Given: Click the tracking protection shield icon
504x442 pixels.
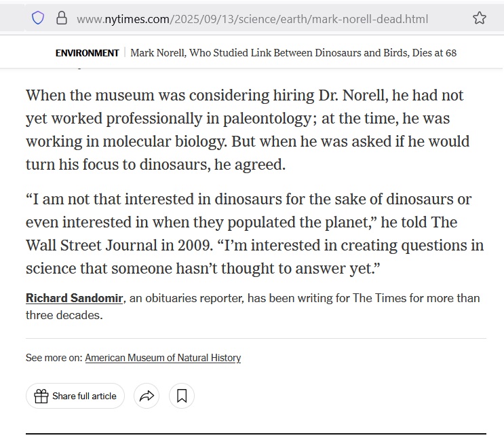Looking at the screenshot, I should [x=38, y=18].
